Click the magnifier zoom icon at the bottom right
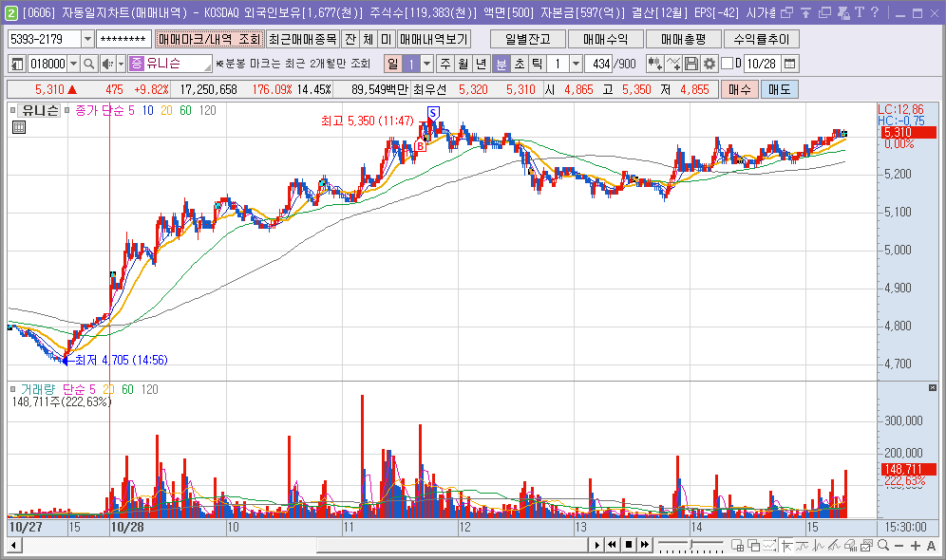 (x=883, y=546)
